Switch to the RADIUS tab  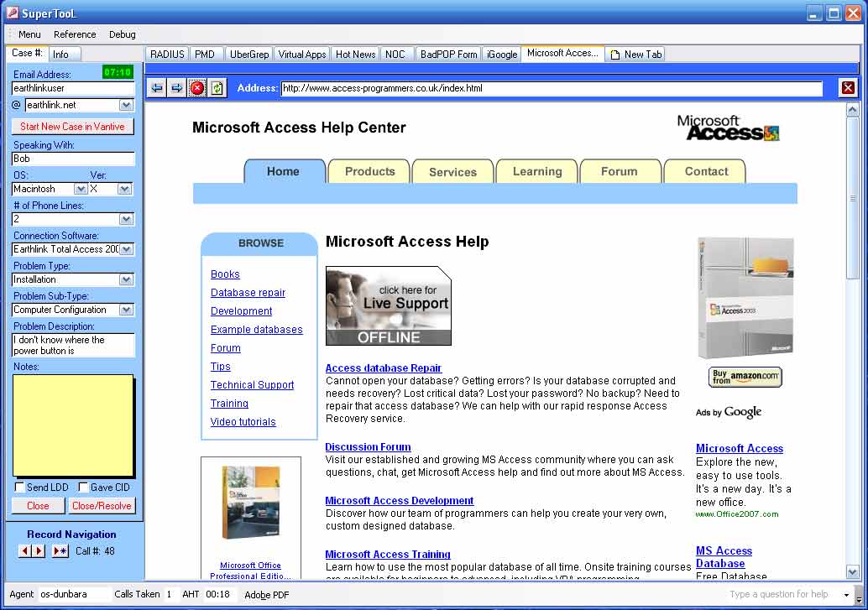point(167,55)
